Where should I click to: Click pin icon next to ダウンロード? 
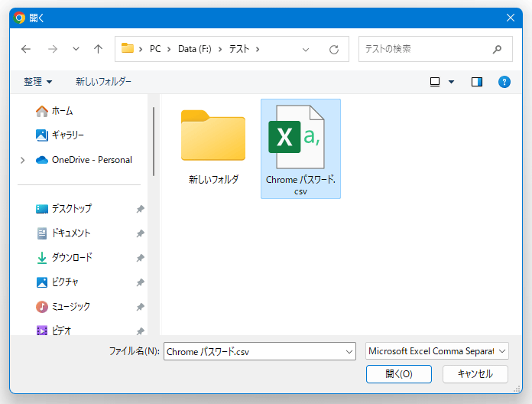point(141,258)
